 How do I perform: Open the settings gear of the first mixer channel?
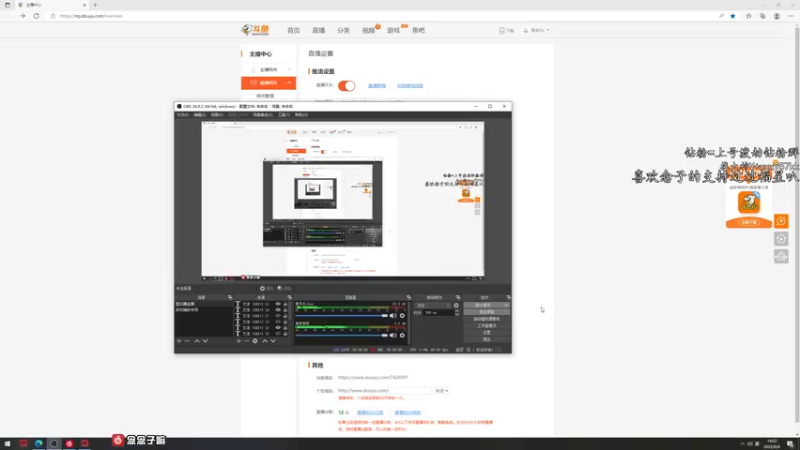(402, 316)
